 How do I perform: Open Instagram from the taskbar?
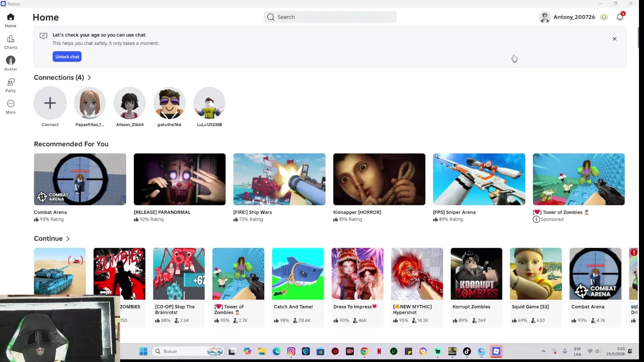[x=291, y=351]
